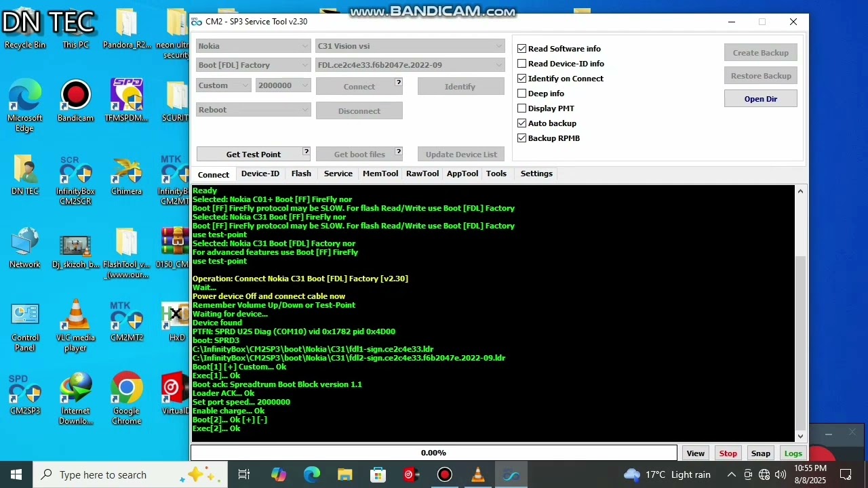868x488 pixels.
Task: Disable the Auto backup checkbox
Action: pos(521,123)
